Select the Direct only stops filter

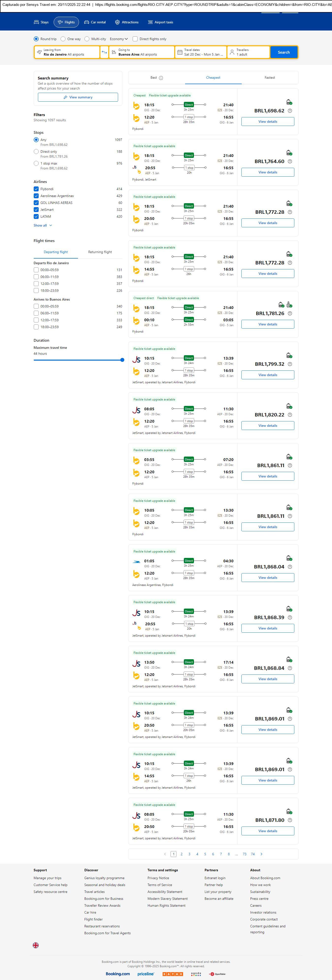pyautogui.click(x=36, y=152)
